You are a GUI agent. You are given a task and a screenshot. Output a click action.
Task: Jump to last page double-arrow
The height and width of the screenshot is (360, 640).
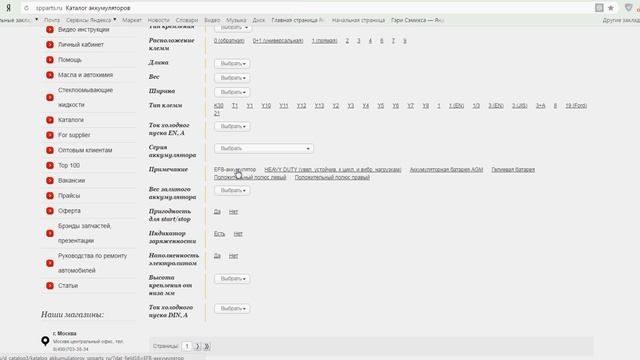(x=207, y=347)
